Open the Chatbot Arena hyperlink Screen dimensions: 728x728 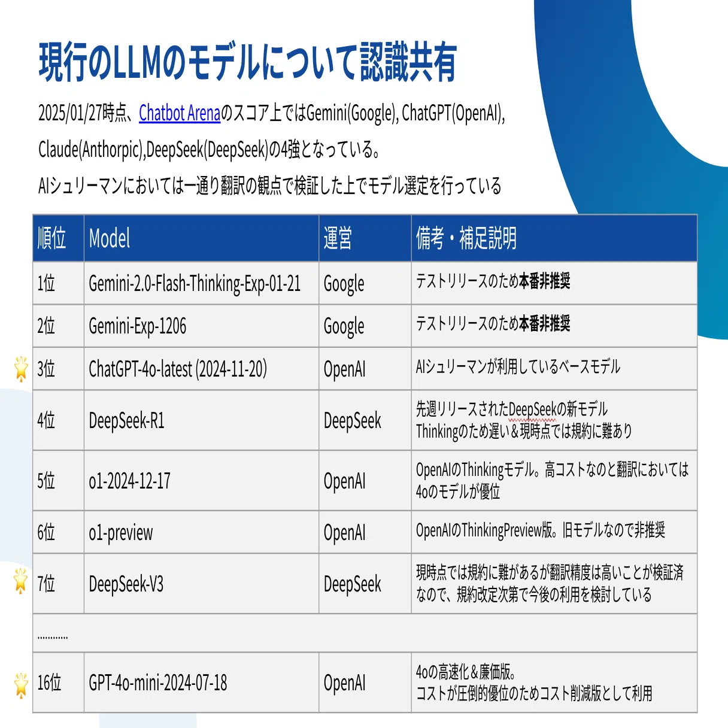(x=180, y=113)
